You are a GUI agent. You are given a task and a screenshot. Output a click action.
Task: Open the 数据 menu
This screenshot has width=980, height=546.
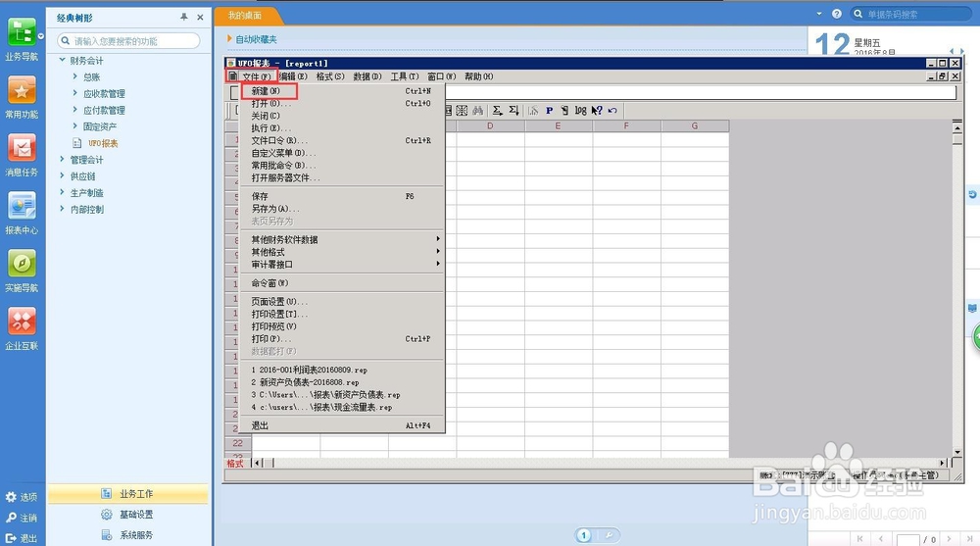pyautogui.click(x=367, y=76)
